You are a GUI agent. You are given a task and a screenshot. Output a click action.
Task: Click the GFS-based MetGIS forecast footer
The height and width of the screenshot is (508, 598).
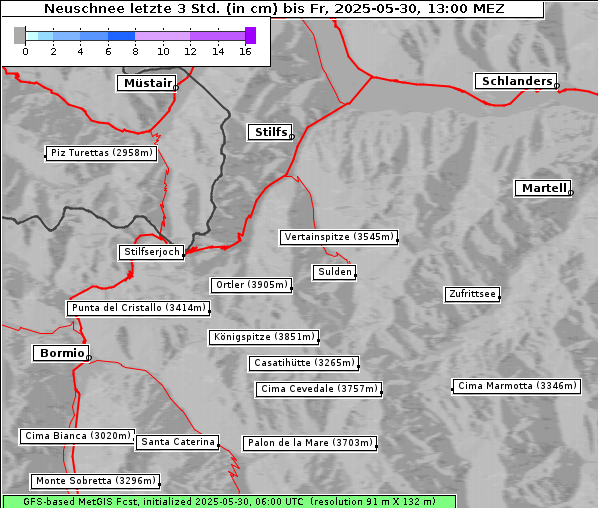coord(229,502)
